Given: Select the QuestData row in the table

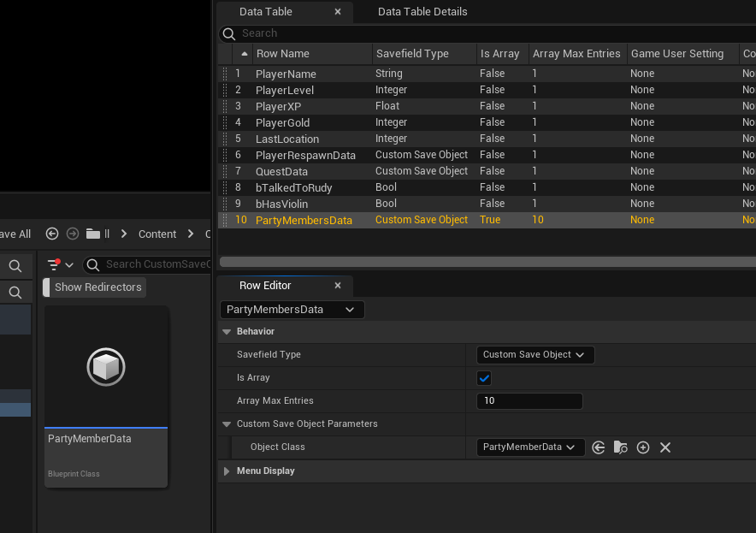Looking at the screenshot, I should (282, 171).
